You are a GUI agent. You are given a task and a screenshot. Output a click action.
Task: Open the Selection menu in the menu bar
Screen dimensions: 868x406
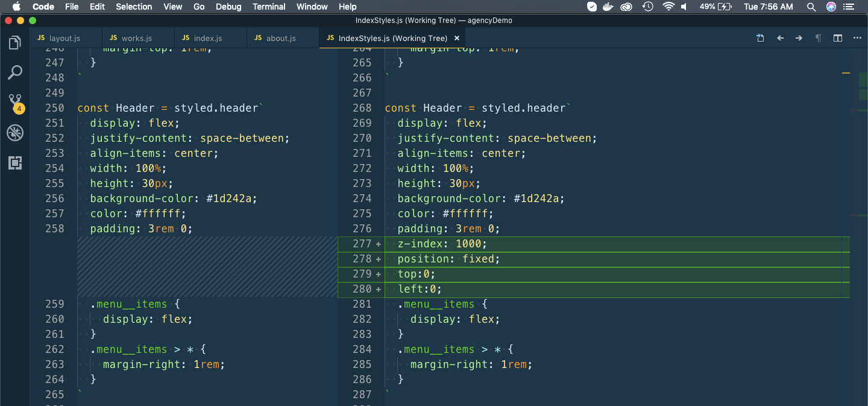(134, 7)
